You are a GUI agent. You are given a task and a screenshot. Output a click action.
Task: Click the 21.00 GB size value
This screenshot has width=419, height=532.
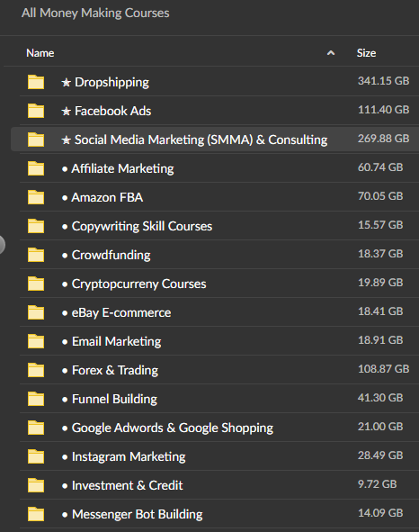380,427
